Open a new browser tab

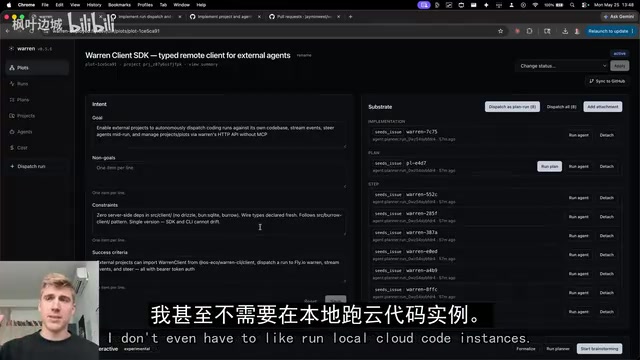tap(350, 17)
